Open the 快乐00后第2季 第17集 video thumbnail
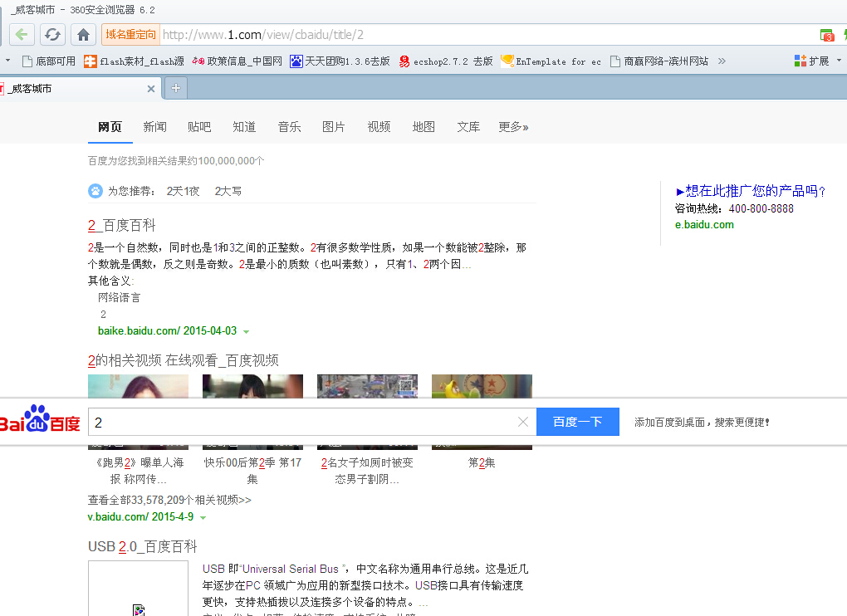847x616 pixels. pos(252,386)
